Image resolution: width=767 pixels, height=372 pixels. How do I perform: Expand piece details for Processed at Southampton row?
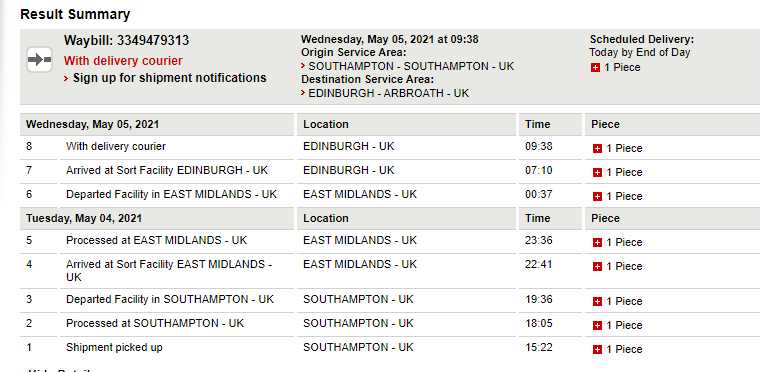(x=597, y=326)
